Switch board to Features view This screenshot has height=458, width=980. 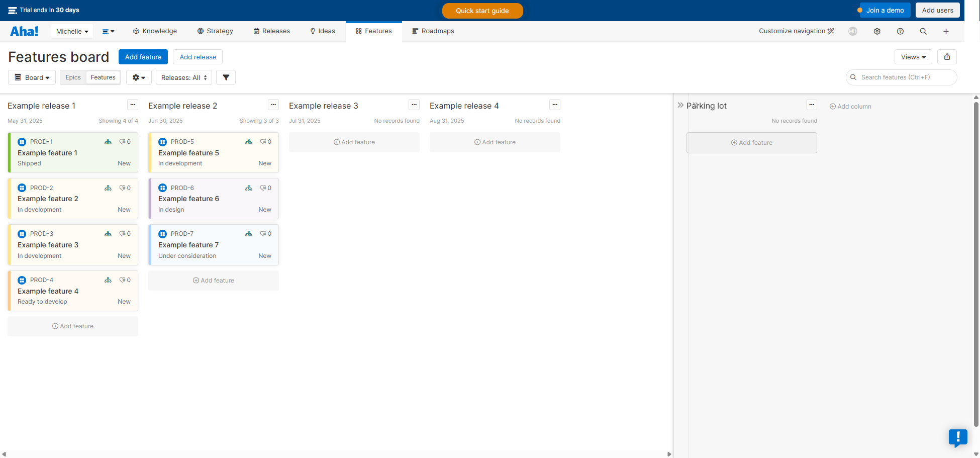[x=103, y=77]
